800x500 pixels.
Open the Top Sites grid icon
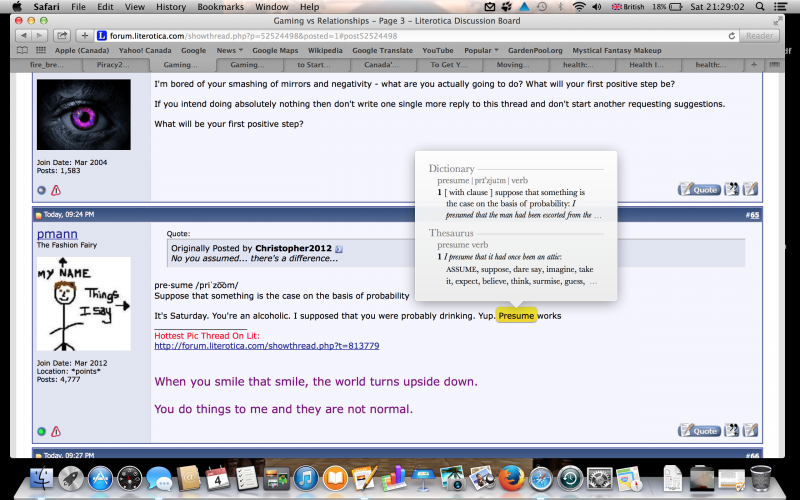[39, 50]
